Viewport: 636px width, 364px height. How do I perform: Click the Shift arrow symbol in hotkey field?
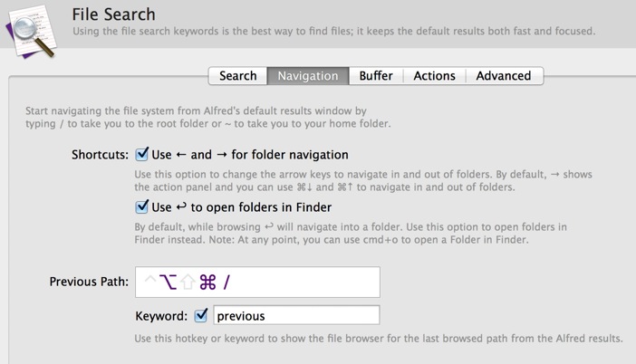[x=188, y=283]
